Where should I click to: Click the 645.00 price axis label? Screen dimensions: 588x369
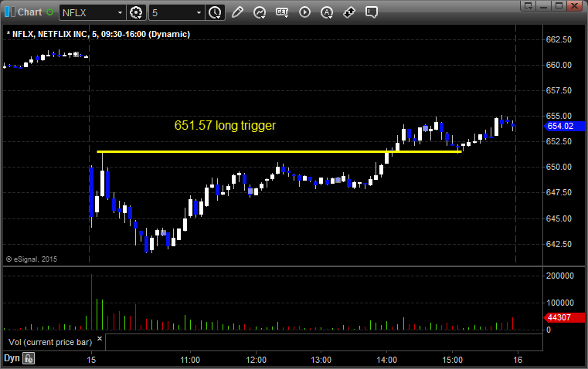(559, 218)
